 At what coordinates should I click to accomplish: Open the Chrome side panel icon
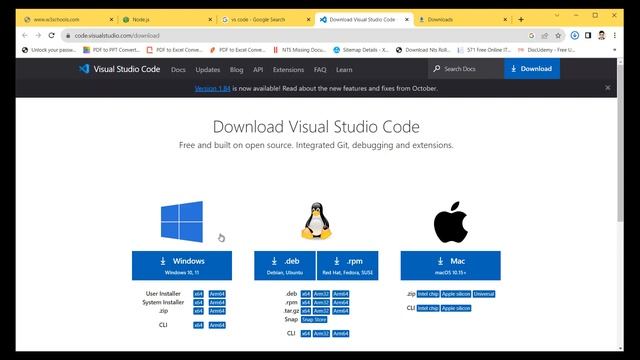point(588,36)
